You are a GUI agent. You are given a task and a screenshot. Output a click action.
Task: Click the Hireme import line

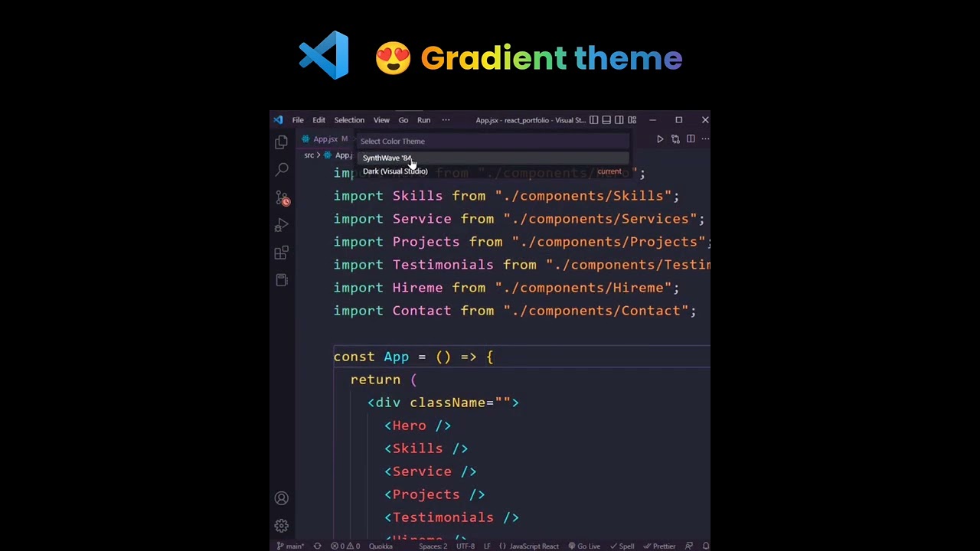click(x=506, y=288)
